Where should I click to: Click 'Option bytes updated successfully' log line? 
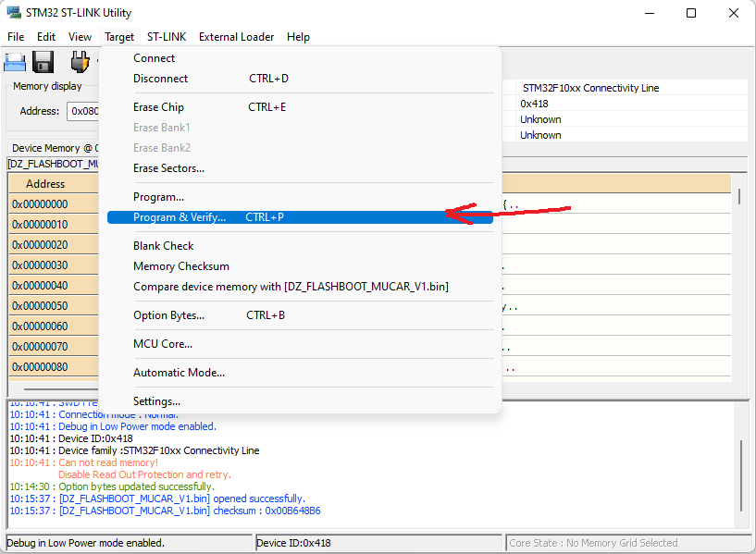coord(112,486)
